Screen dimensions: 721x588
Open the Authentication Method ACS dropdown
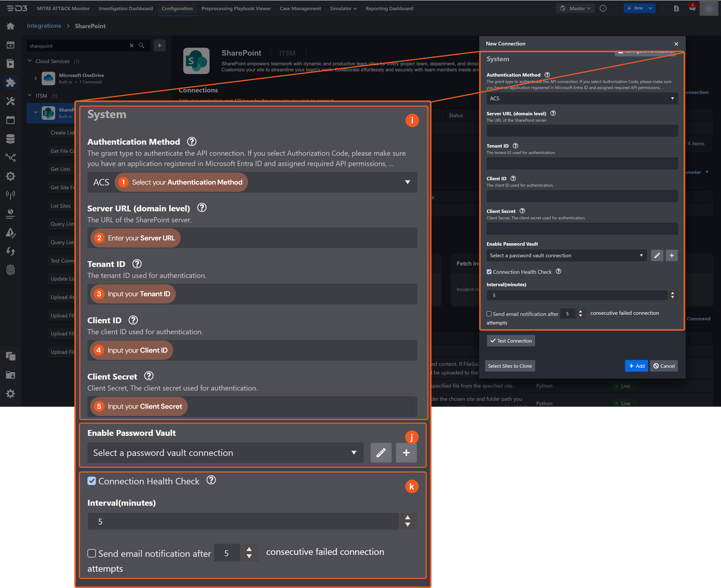tap(582, 98)
